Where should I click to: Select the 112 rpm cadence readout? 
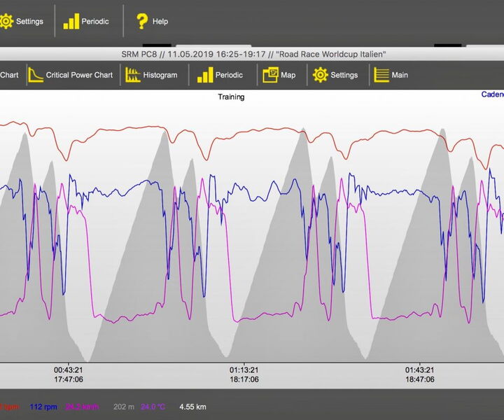42,406
